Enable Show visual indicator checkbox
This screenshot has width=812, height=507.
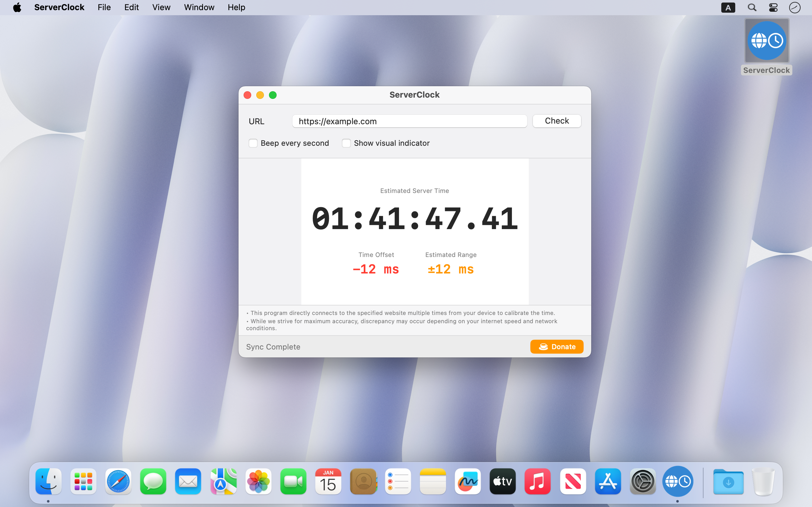pyautogui.click(x=346, y=143)
